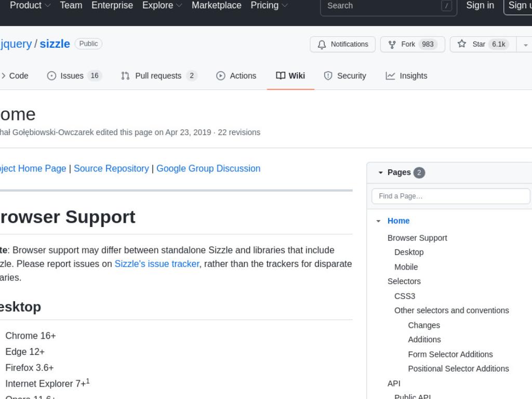Viewport: 532px width, 399px height.
Task: Open Home page in wiki sidebar
Action: coord(398,221)
